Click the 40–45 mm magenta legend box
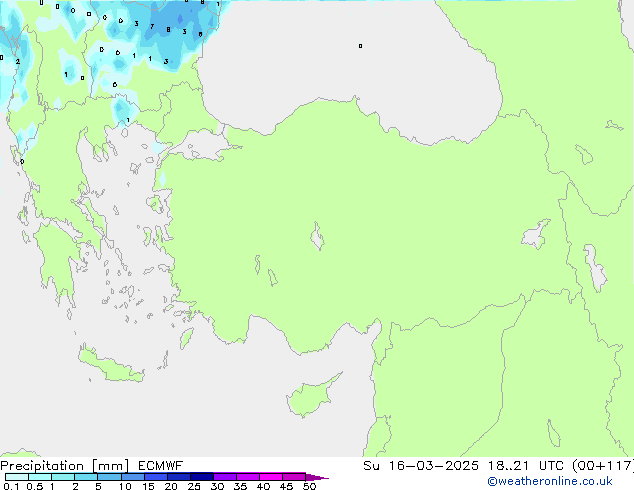The width and height of the screenshot is (634, 490). tap(271, 477)
